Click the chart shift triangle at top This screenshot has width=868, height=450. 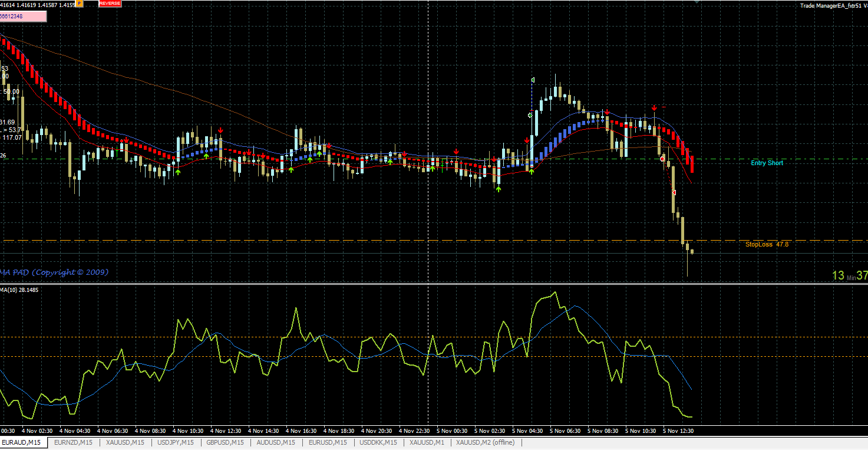[x=698, y=2]
